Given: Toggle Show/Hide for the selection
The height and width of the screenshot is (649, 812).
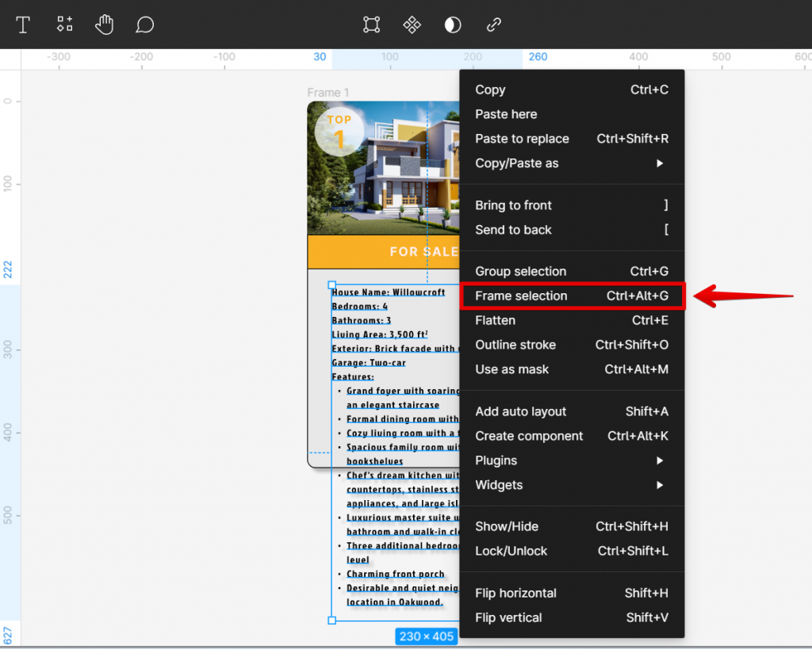Looking at the screenshot, I should point(507,526).
